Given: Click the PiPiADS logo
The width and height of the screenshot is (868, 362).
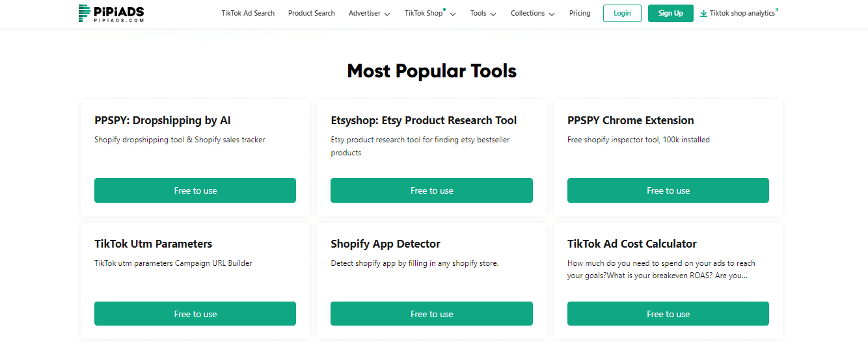Looking at the screenshot, I should point(111,13).
